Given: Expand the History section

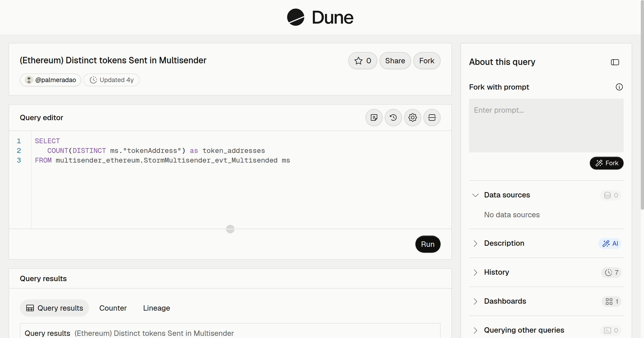Looking at the screenshot, I should pos(475,272).
